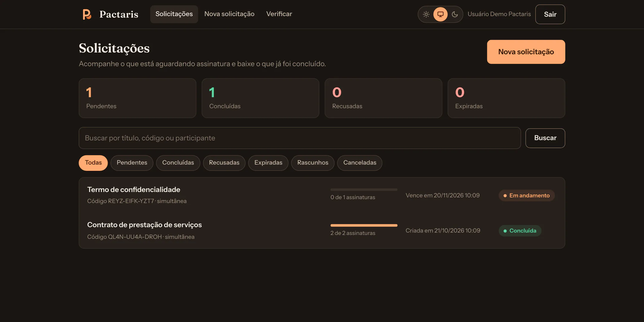The image size is (644, 322).
Task: Open Termo de confidencialidade request
Action: click(322, 195)
